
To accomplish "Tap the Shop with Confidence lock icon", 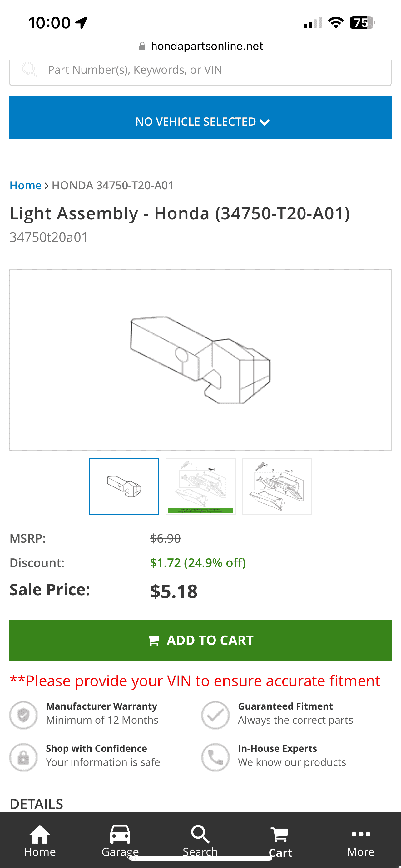I will click(23, 757).
